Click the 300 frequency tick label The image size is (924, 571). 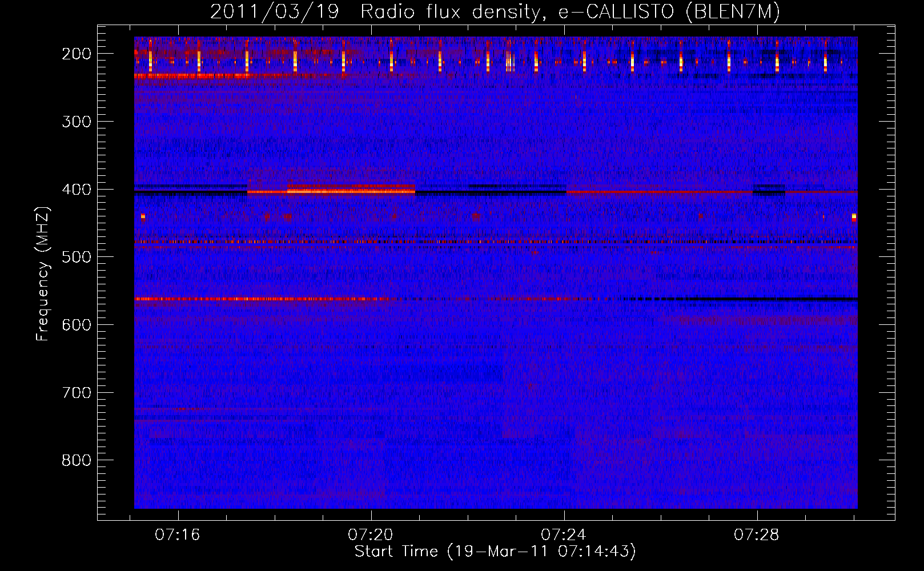pyautogui.click(x=77, y=122)
